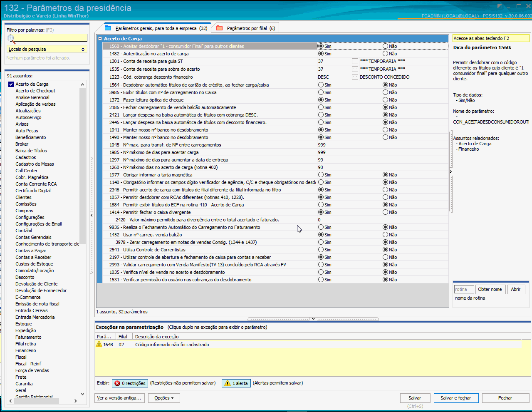Select Não for parameter 1560
The height and width of the screenshot is (412, 532).
(385, 46)
